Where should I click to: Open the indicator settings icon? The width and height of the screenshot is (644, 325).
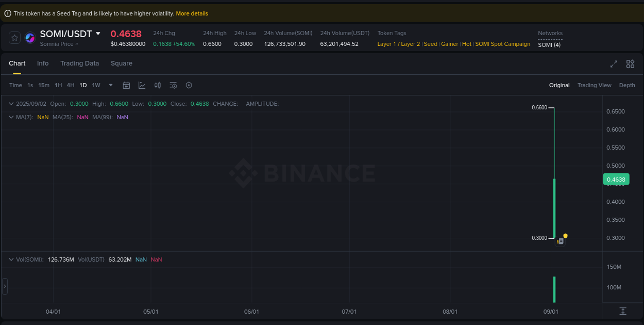pyautogui.click(x=173, y=85)
